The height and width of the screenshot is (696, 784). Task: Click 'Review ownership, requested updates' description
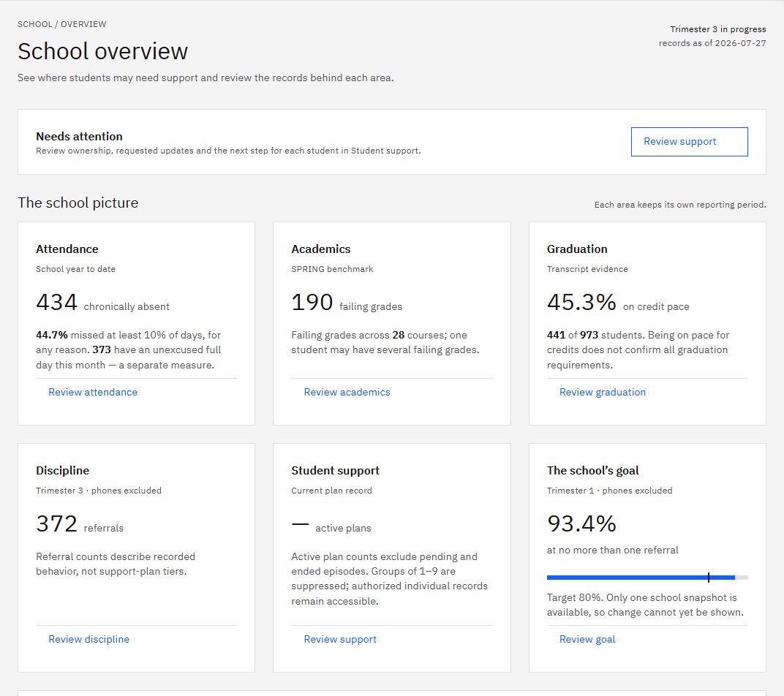pyautogui.click(x=228, y=151)
